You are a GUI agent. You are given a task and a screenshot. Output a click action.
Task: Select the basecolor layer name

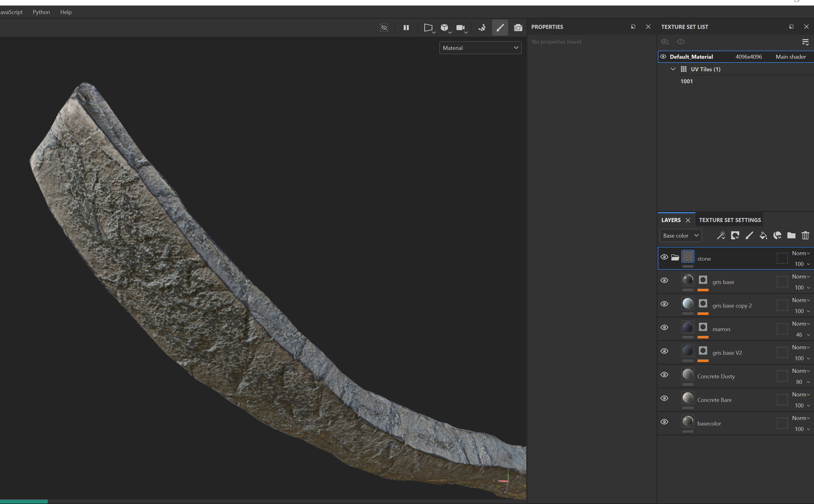(709, 424)
